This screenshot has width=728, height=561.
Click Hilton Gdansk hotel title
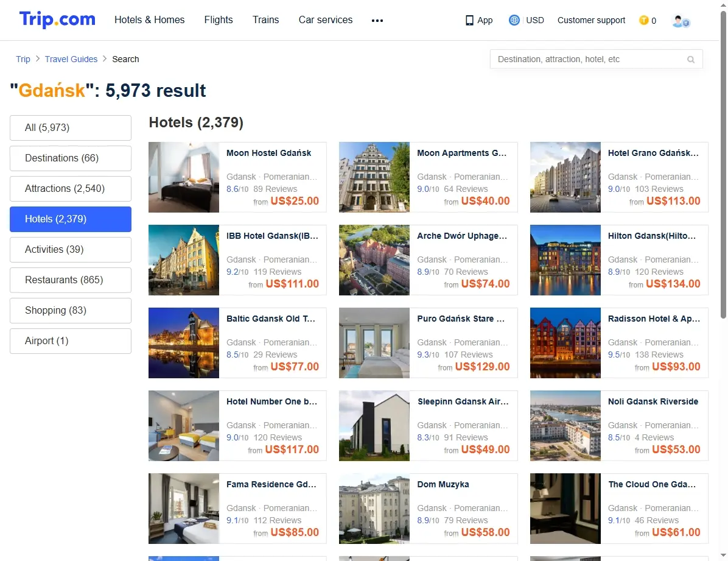click(652, 236)
